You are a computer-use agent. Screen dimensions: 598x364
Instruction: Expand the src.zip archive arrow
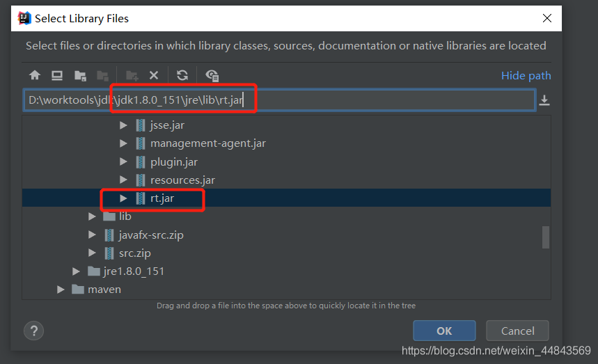click(x=93, y=253)
